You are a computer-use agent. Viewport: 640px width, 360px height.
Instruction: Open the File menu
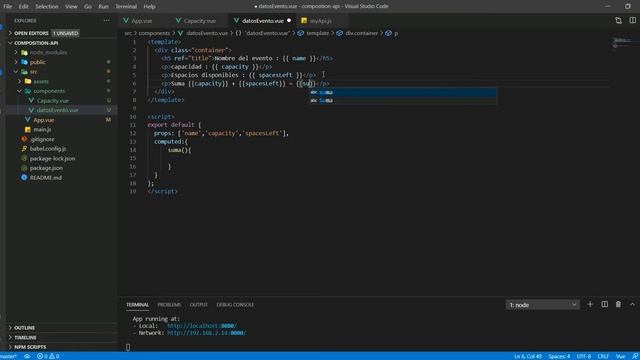click(x=8, y=6)
